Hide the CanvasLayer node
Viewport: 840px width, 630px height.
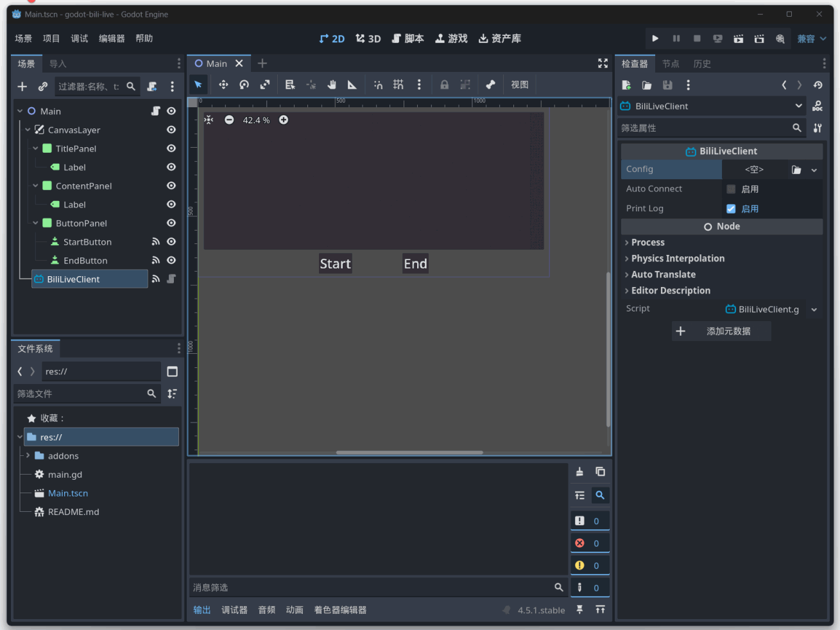171,130
